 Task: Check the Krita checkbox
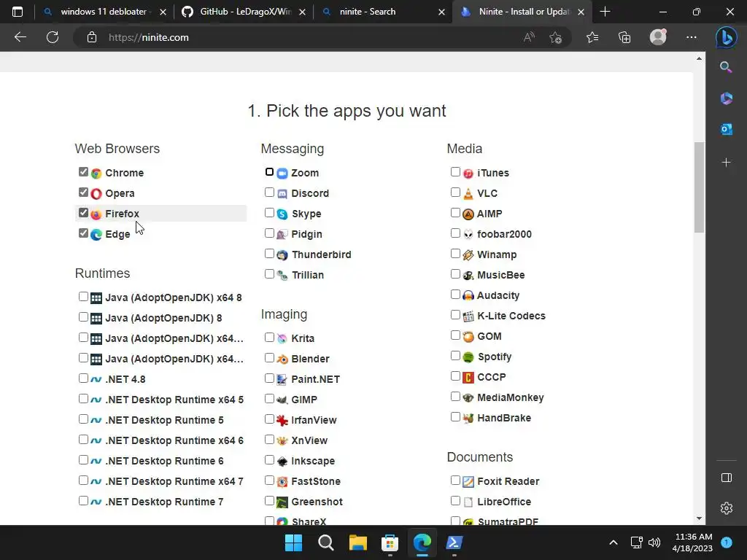[270, 338]
